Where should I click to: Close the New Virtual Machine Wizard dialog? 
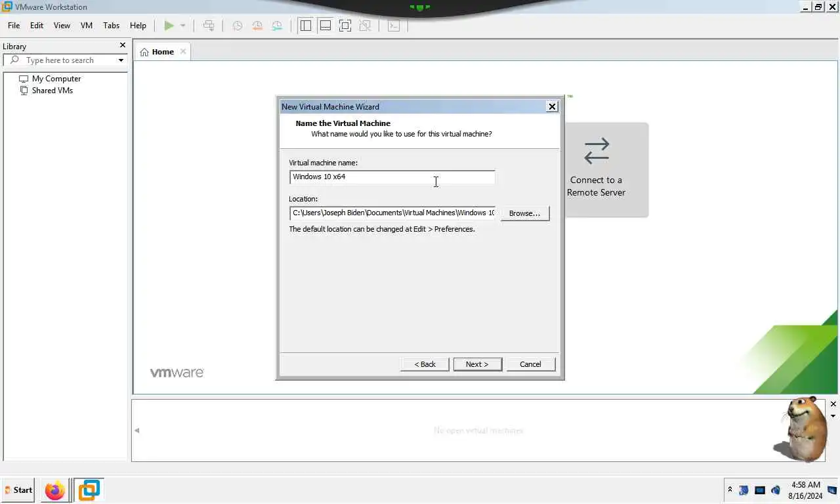point(552,107)
